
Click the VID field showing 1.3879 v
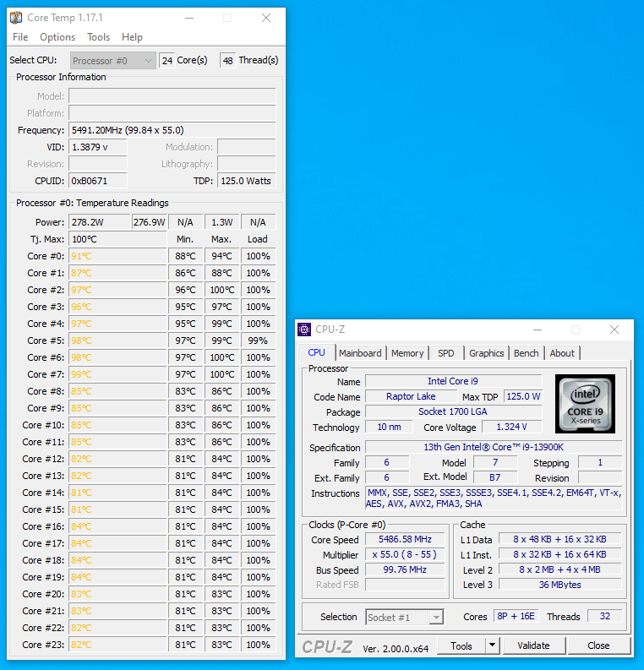pyautogui.click(x=98, y=147)
